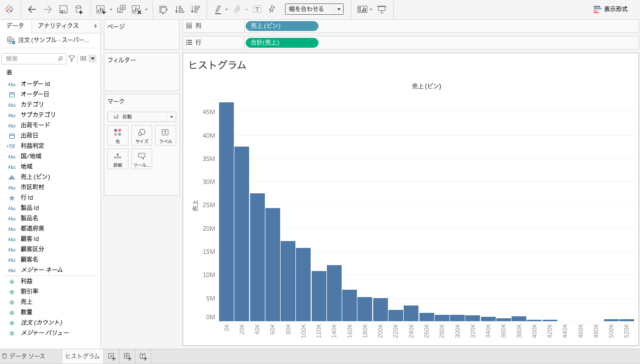
Task: Expand the clear sheet dropdown arrow
Action: [146, 9]
